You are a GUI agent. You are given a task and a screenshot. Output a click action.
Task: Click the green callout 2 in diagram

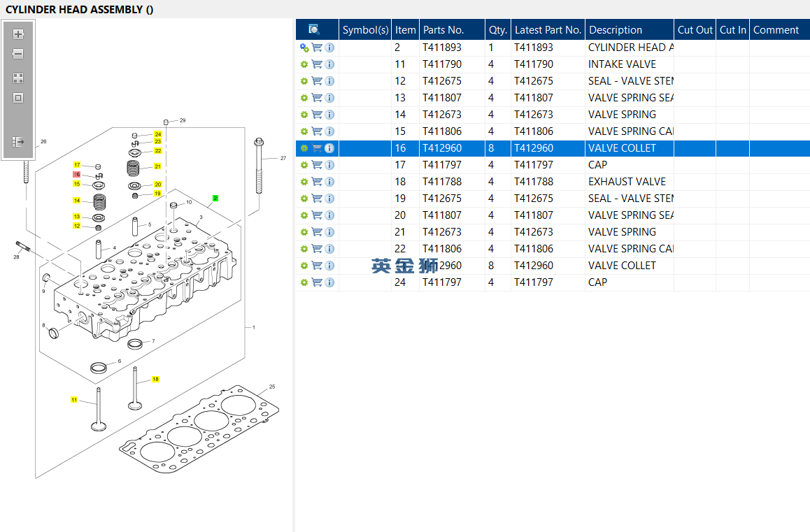click(x=215, y=199)
